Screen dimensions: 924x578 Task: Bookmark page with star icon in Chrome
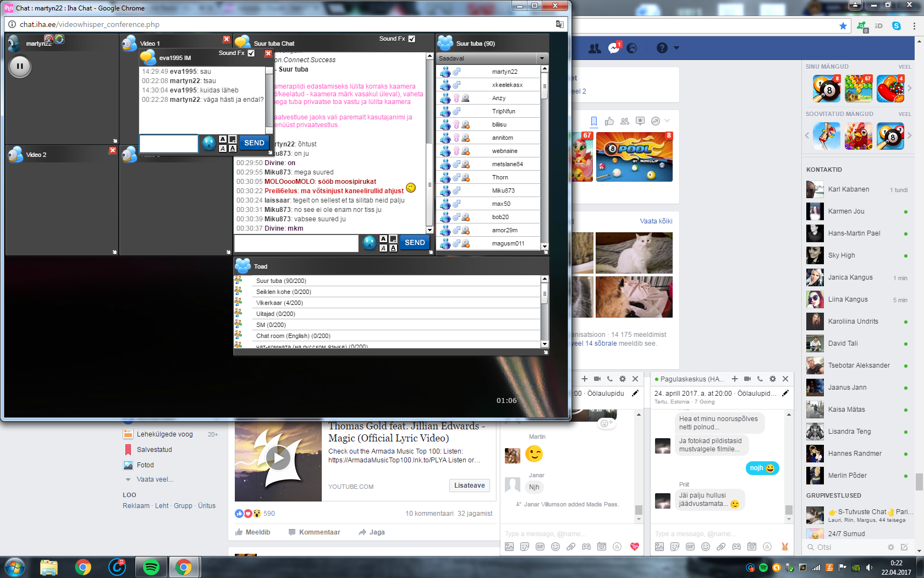[x=843, y=26]
